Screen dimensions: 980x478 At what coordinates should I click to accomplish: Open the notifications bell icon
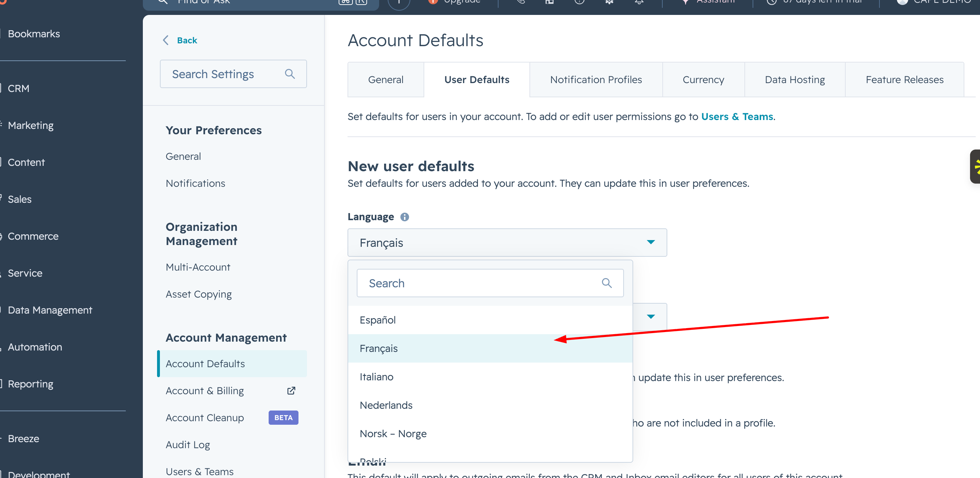click(x=639, y=2)
